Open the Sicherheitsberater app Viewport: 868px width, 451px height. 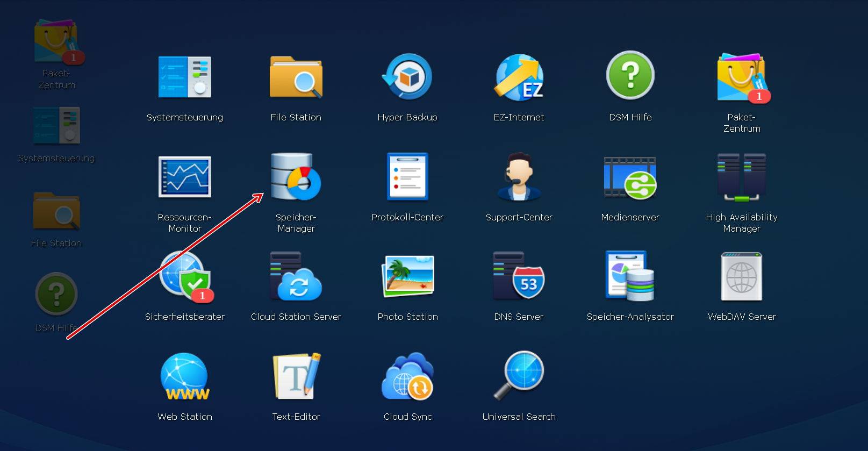[x=186, y=276]
